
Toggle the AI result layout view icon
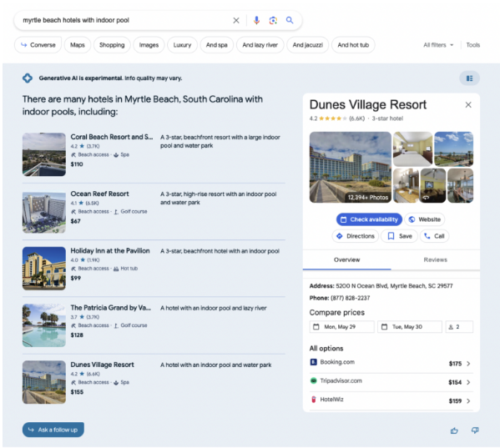(x=469, y=78)
